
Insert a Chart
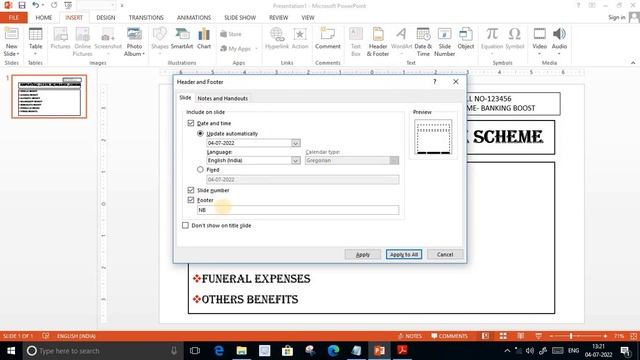(204, 39)
